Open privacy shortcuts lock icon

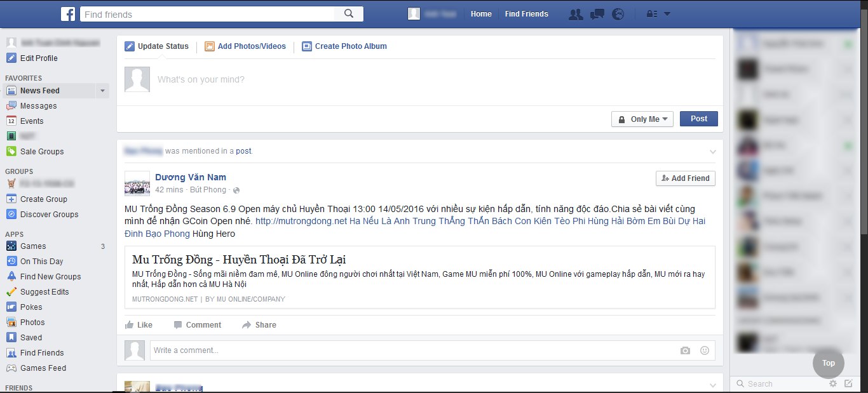pyautogui.click(x=651, y=14)
